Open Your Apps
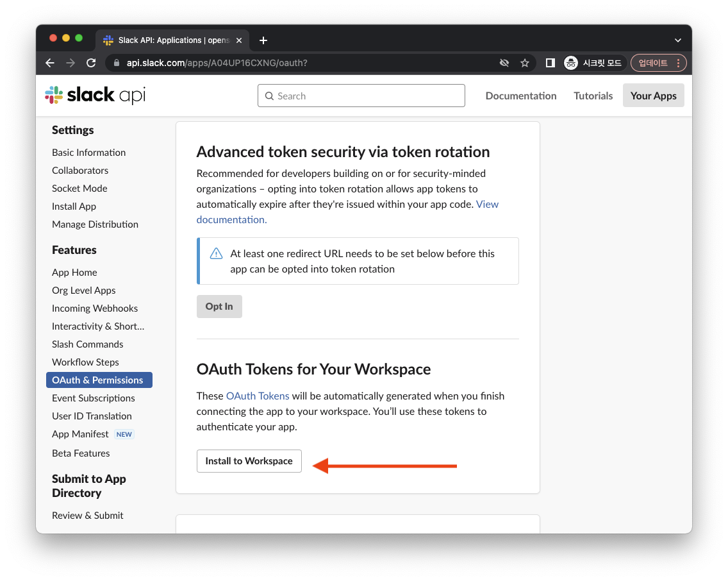Image resolution: width=728 pixels, height=581 pixels. coord(653,96)
